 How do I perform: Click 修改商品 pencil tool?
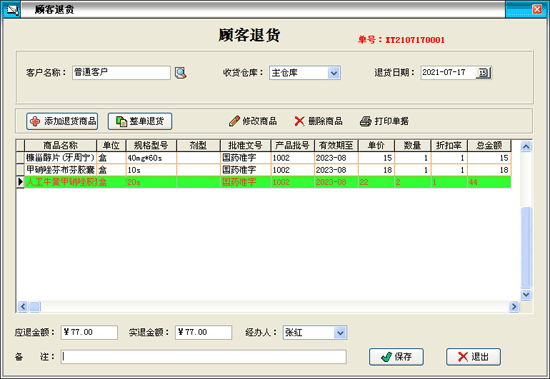point(253,121)
